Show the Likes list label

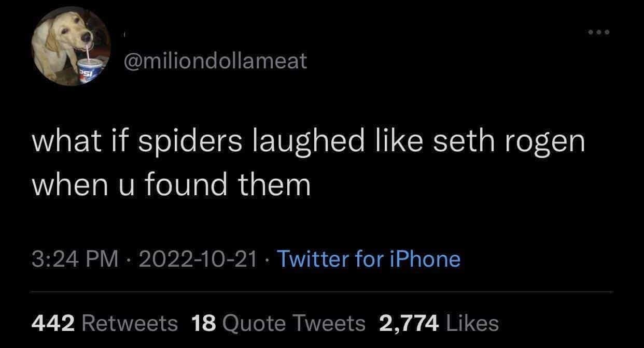[472, 323]
